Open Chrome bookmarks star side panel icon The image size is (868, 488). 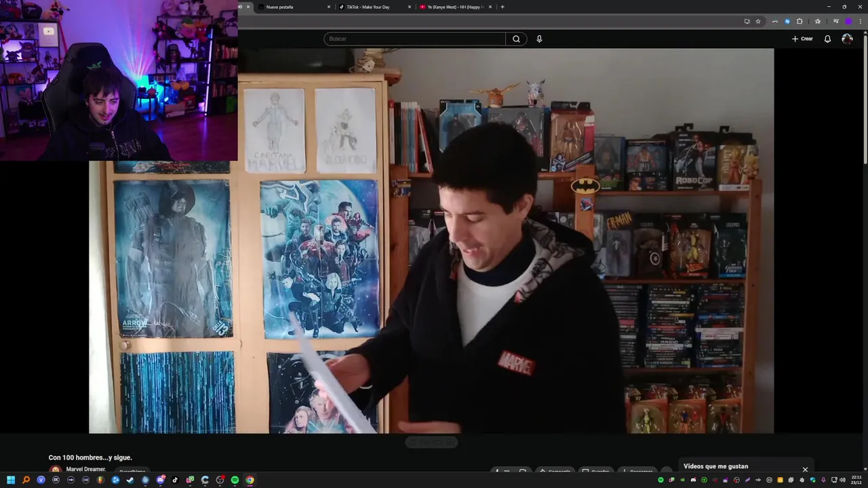[x=817, y=21]
